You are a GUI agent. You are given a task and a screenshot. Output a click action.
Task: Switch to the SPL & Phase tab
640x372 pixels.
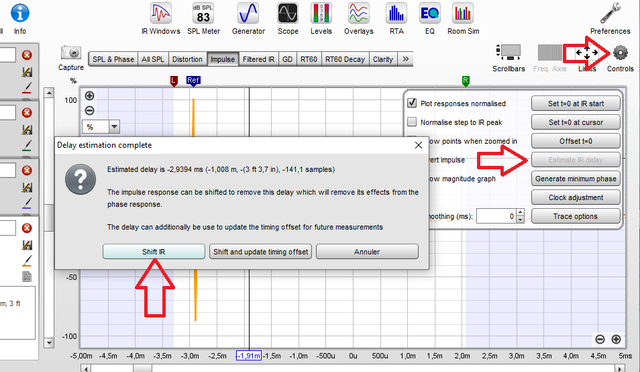coord(113,59)
